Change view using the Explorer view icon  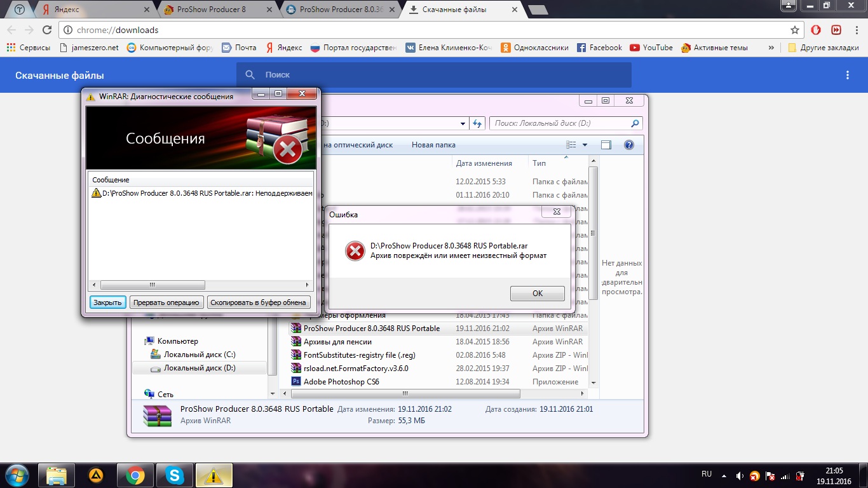coord(571,145)
